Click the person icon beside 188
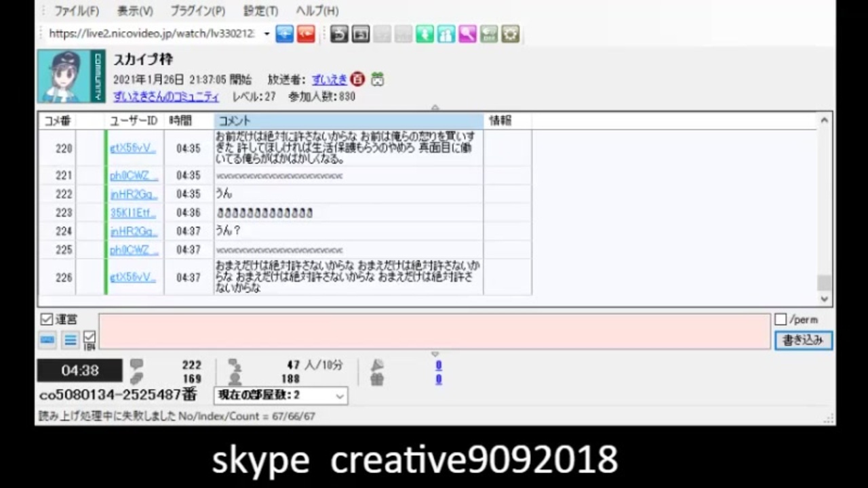 (235, 379)
